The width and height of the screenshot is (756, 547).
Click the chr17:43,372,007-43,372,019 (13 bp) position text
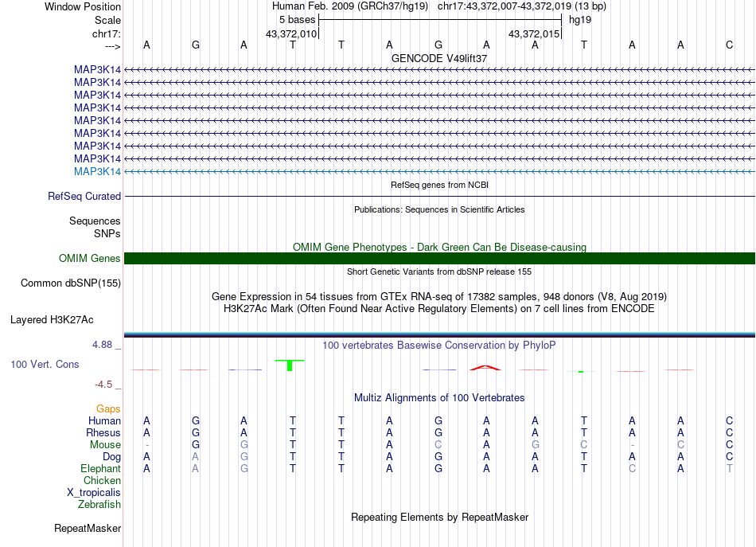[x=522, y=6]
